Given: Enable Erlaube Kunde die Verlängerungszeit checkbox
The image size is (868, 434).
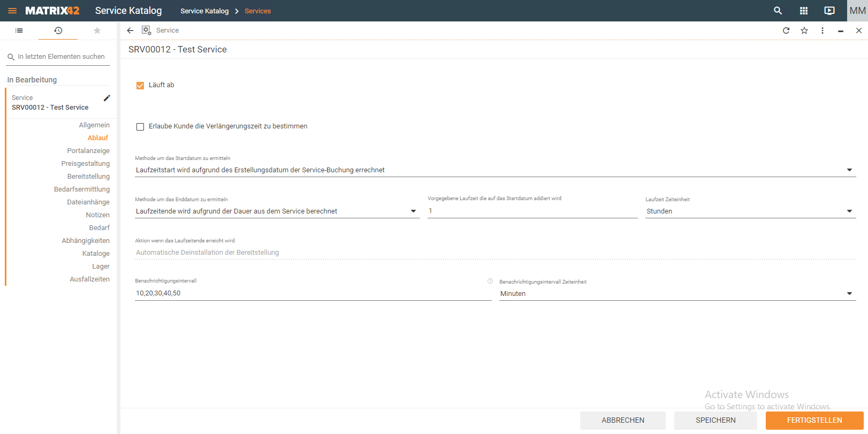Looking at the screenshot, I should [x=140, y=127].
